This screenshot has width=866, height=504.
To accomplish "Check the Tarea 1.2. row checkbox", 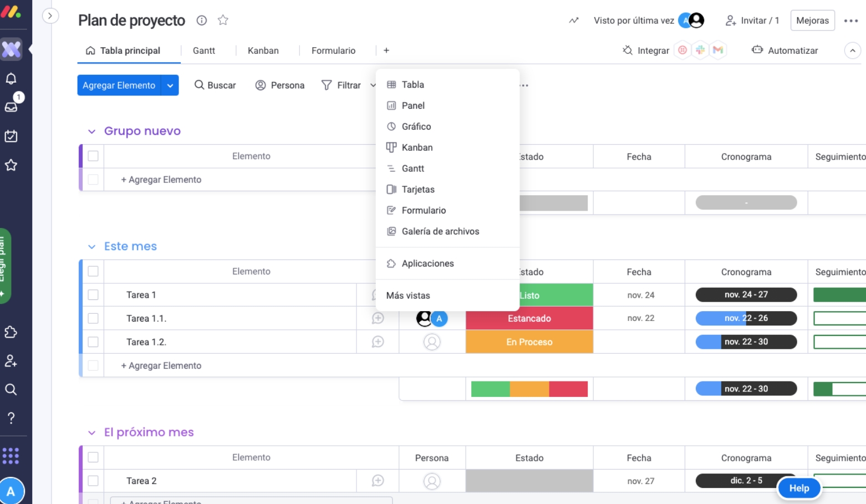I will tap(93, 342).
